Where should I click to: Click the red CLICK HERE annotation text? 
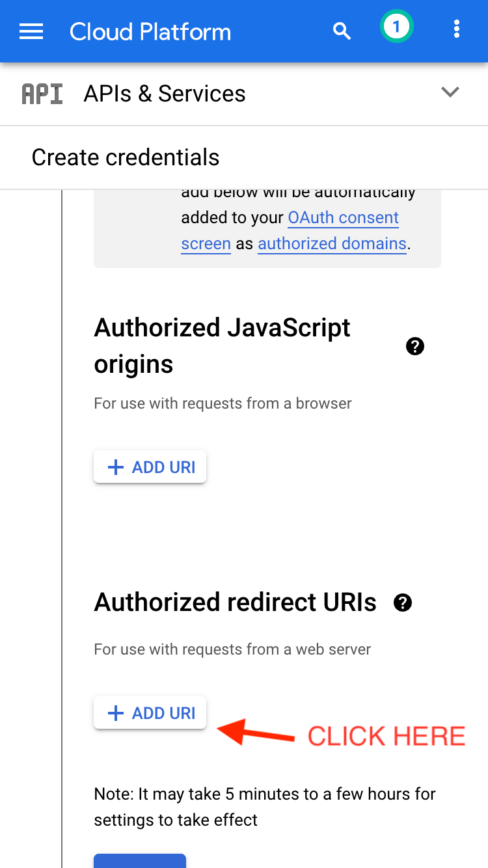[386, 737]
